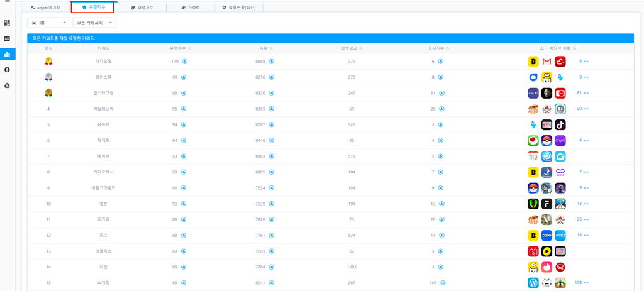
Task: Open the dashboard grid icon in sidebar
Action: point(7,23)
